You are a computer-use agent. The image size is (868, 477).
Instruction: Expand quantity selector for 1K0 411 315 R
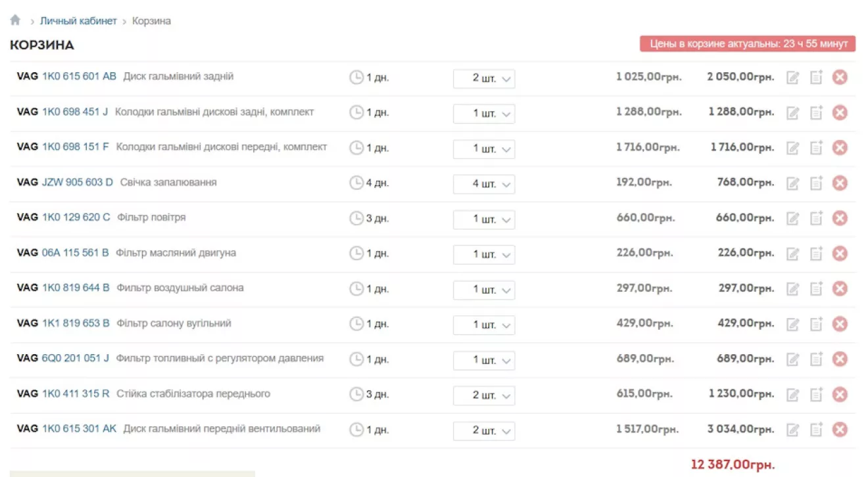pyautogui.click(x=484, y=396)
